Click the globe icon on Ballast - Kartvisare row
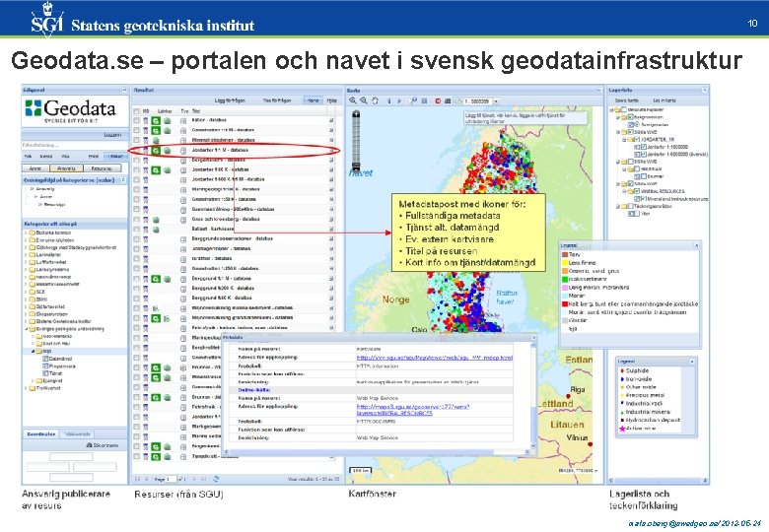Screen dimensions: 769x532 156,230
